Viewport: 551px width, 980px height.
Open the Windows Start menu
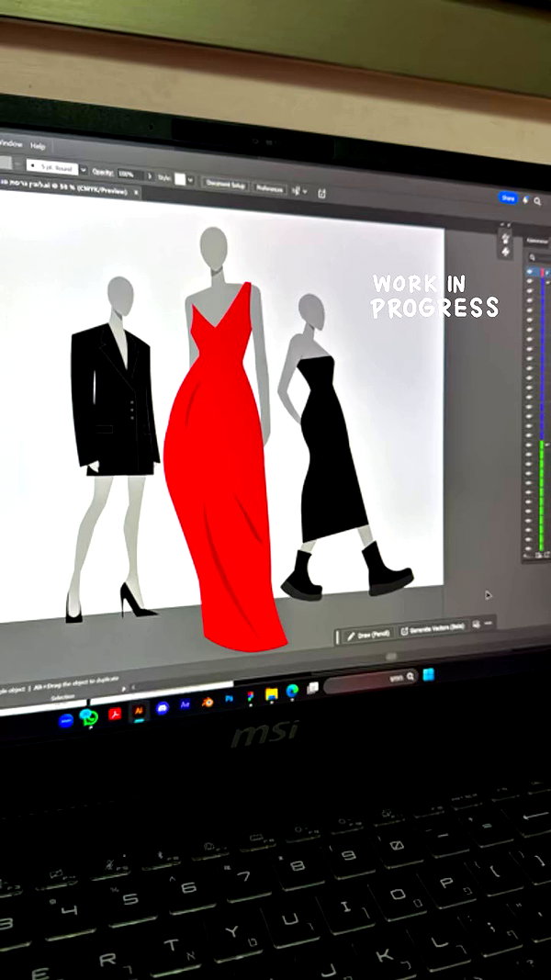coord(429,674)
